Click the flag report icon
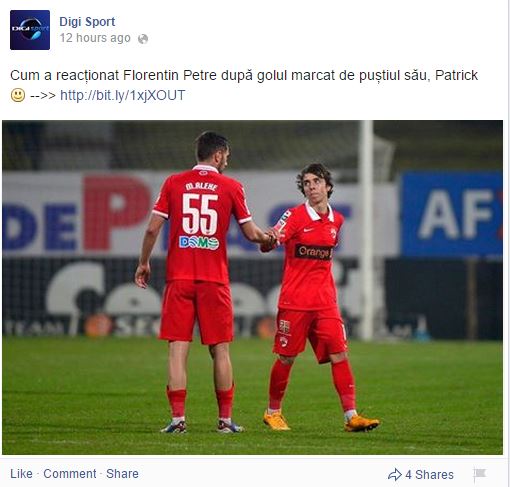 480,474
